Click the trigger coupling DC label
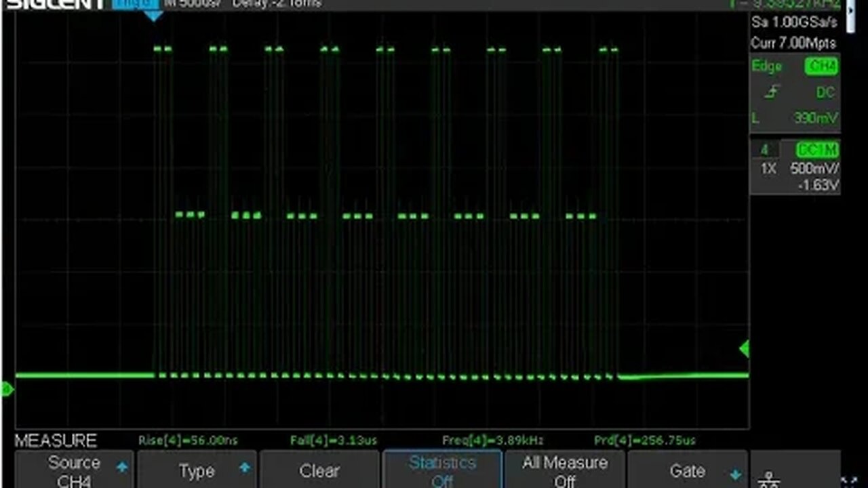This screenshot has width=868, height=488. click(x=825, y=92)
